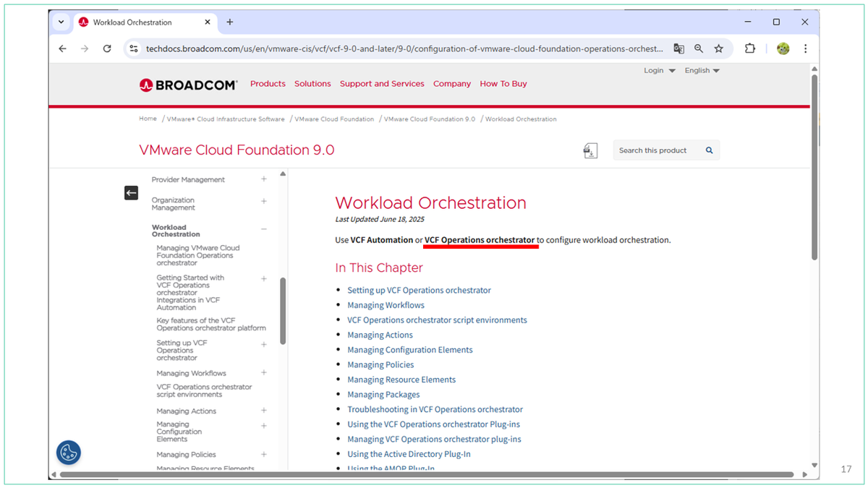Expand Organization Management in sidebar

pyautogui.click(x=264, y=201)
